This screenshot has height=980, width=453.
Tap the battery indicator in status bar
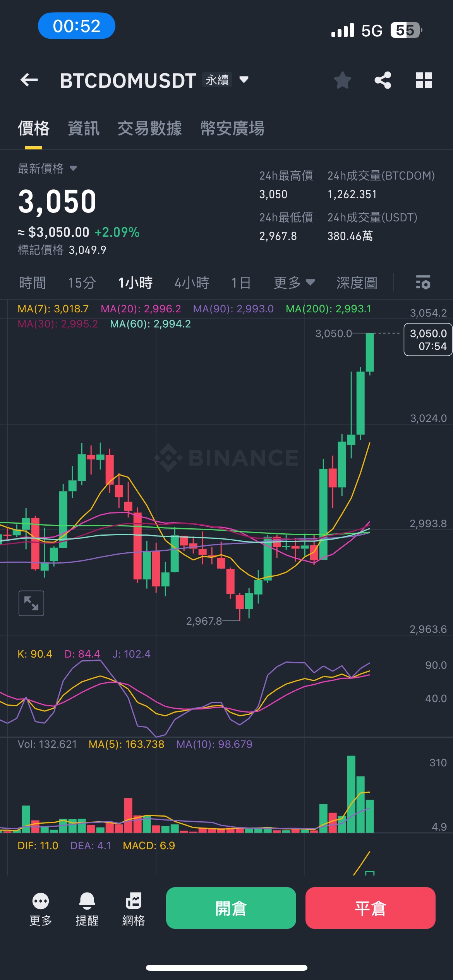[x=406, y=30]
